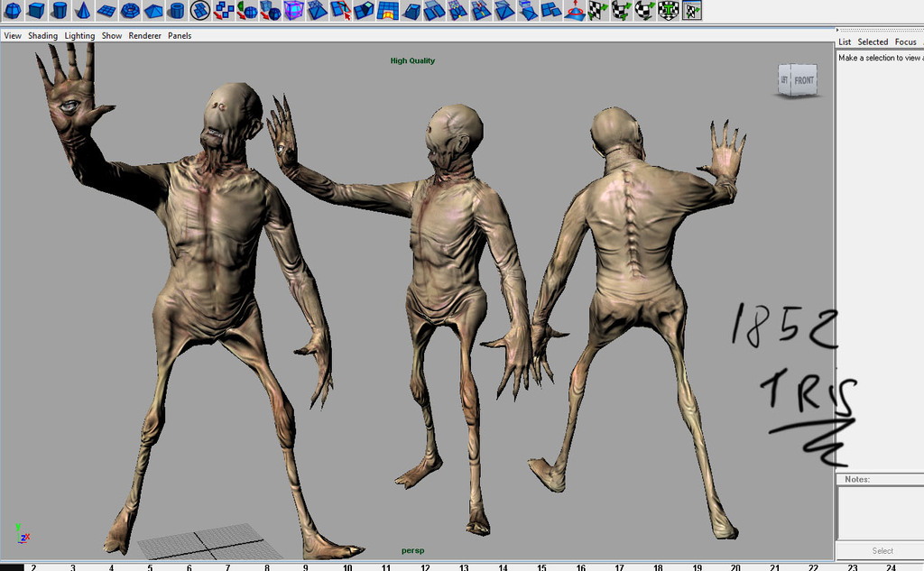
Task: Click the Selected menu in Attribute Editor
Action: [873, 41]
